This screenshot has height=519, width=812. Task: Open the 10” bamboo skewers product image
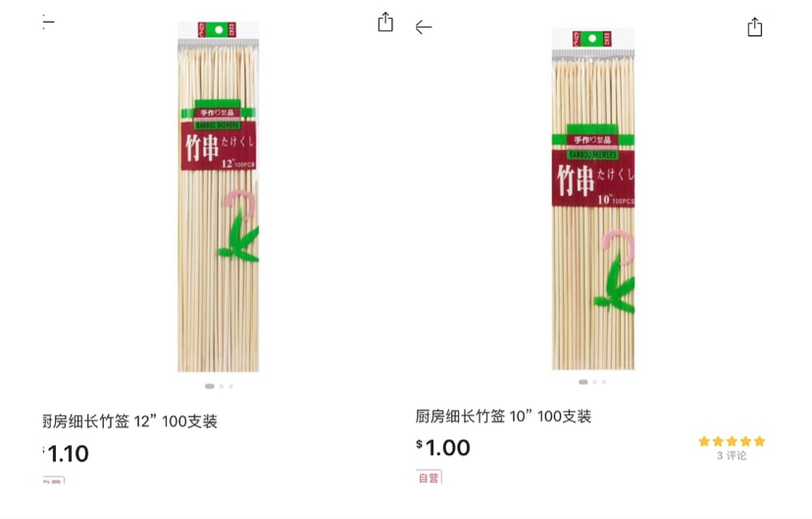(593, 198)
